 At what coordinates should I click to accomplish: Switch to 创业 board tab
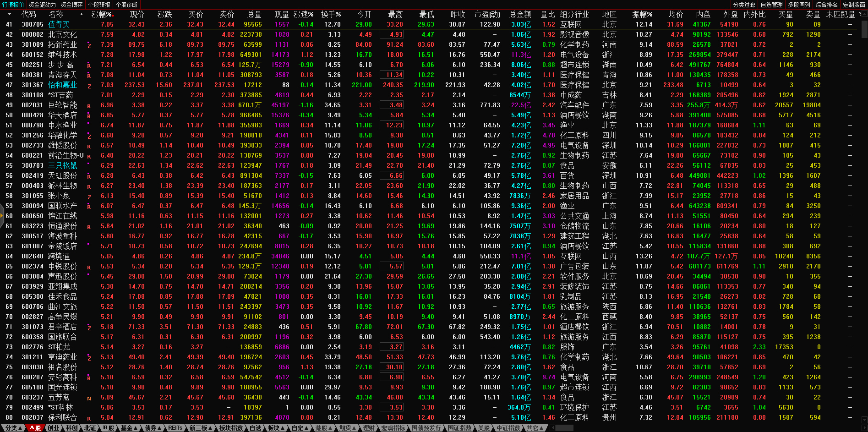[54, 428]
